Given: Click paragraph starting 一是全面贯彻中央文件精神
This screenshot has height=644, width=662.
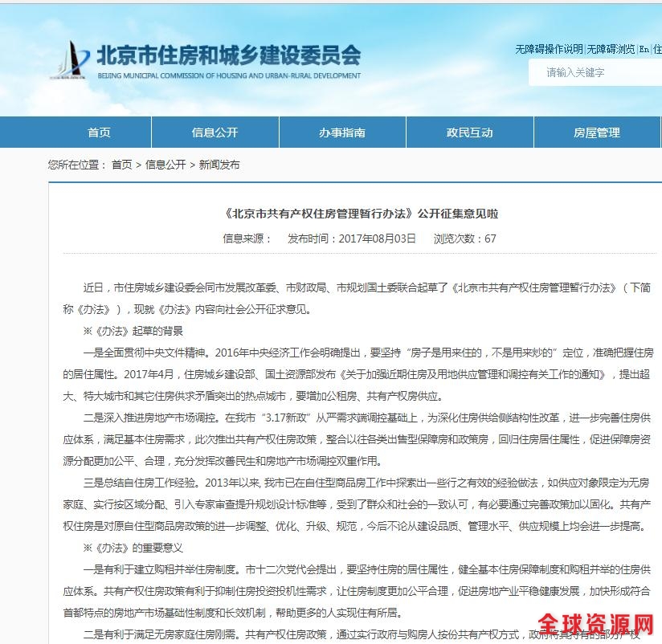Looking at the screenshot, I should pyautogui.click(x=358, y=374).
